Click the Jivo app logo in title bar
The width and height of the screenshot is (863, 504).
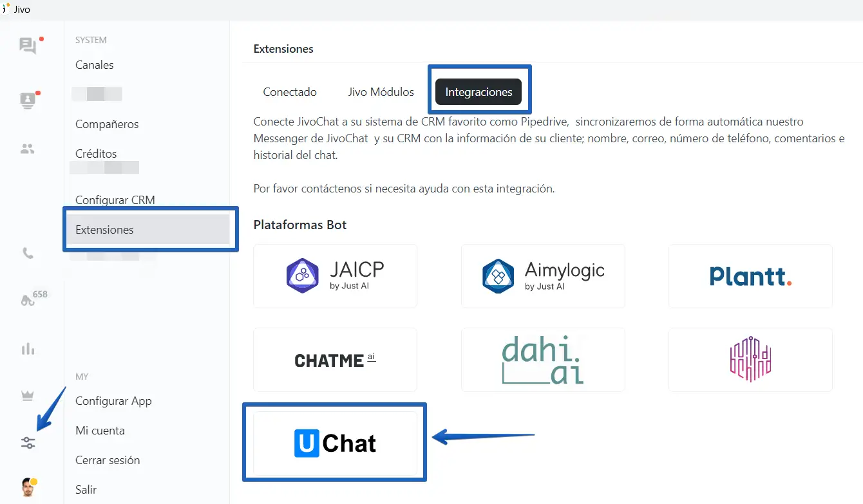pos(6,9)
